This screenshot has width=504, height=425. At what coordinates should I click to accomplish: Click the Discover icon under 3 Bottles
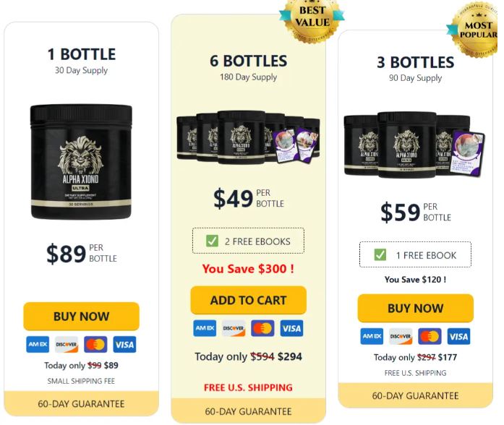(401, 336)
